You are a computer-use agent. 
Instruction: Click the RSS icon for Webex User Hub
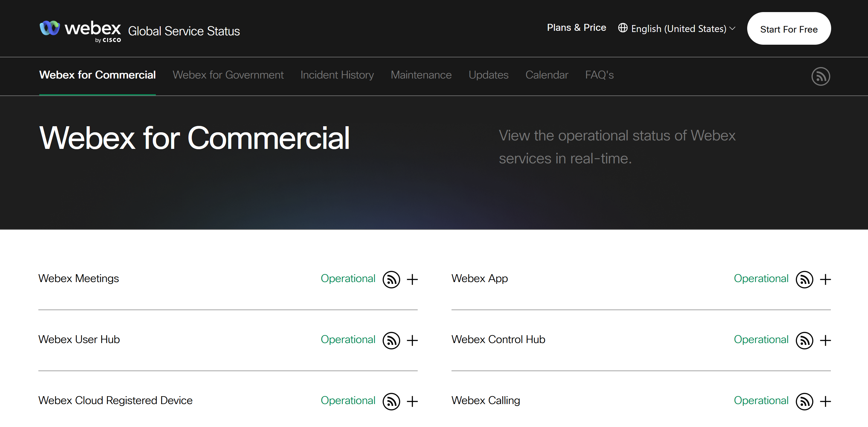(391, 340)
